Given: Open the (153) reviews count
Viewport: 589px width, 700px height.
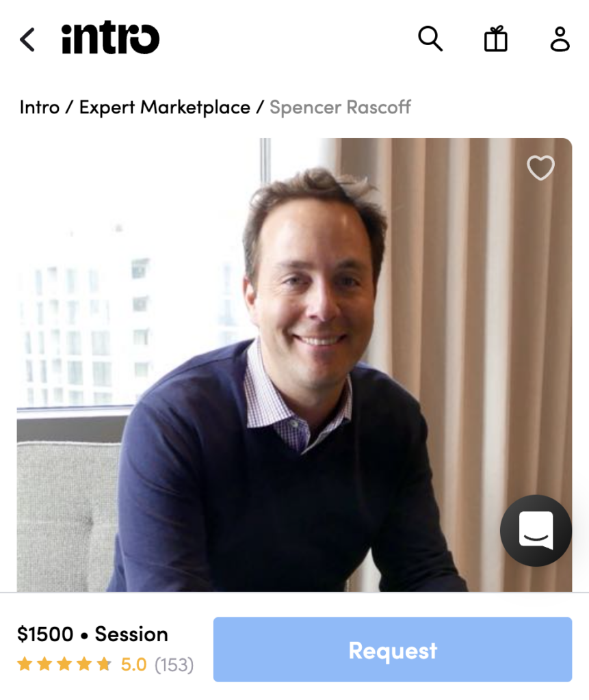Looking at the screenshot, I should [x=174, y=664].
